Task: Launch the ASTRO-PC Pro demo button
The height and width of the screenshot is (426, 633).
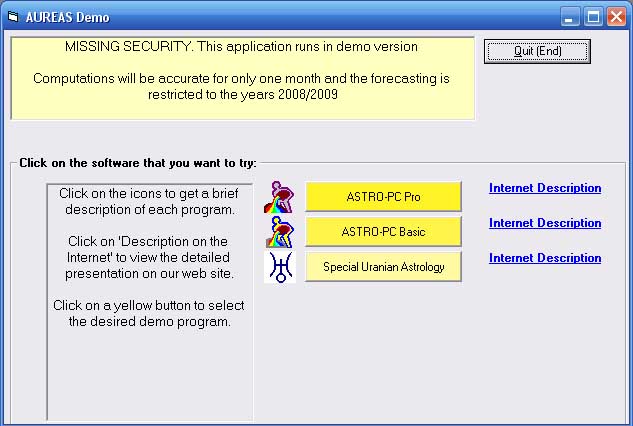Action: (383, 197)
